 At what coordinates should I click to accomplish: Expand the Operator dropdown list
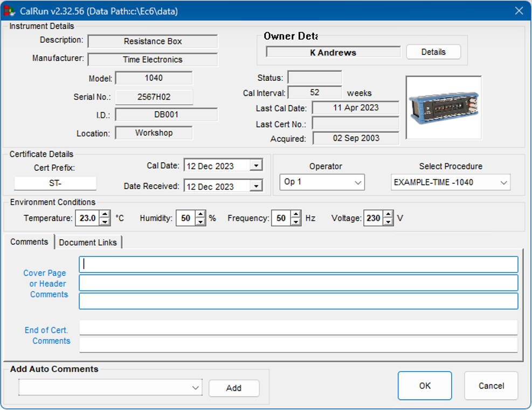[358, 183]
